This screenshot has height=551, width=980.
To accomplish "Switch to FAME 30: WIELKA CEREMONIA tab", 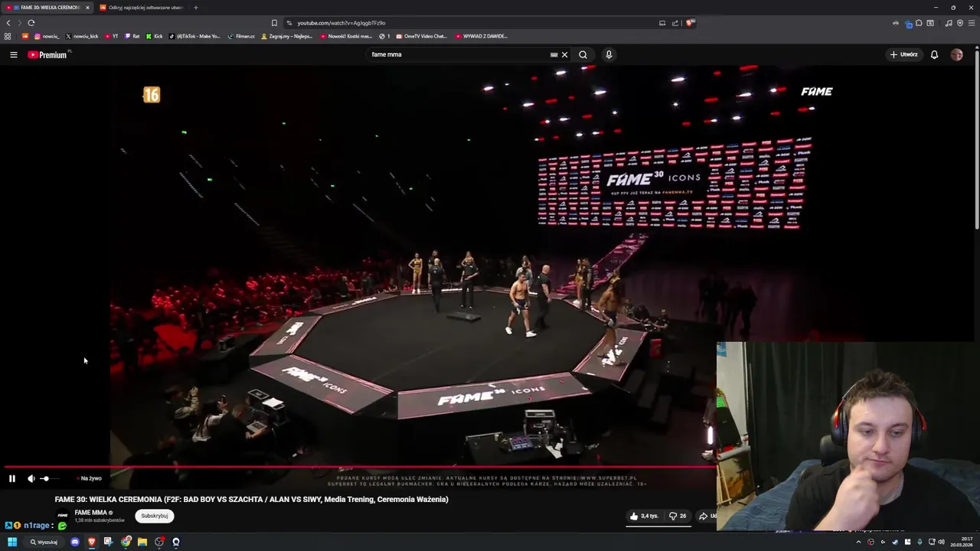I will (46, 8).
